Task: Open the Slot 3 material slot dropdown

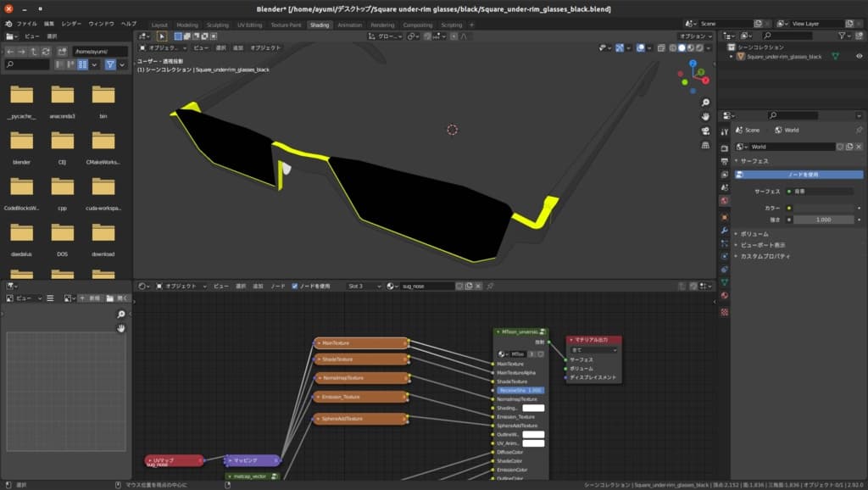Action: (x=361, y=287)
